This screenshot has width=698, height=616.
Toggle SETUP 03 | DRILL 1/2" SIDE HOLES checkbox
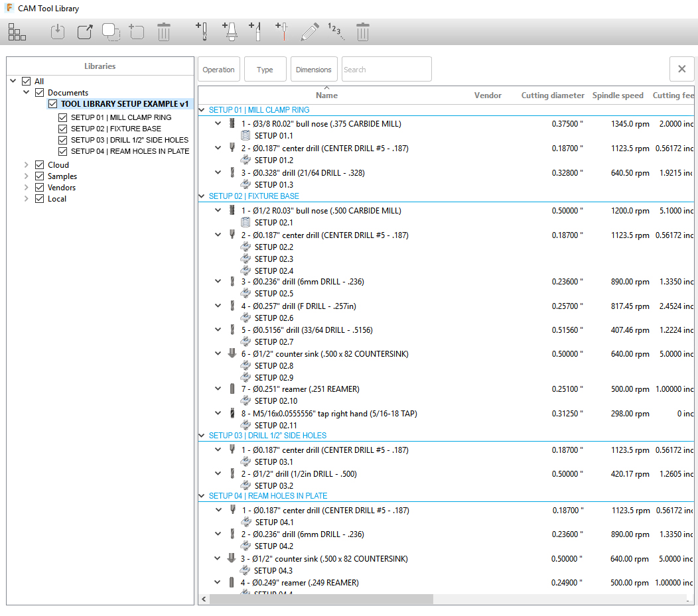point(63,140)
